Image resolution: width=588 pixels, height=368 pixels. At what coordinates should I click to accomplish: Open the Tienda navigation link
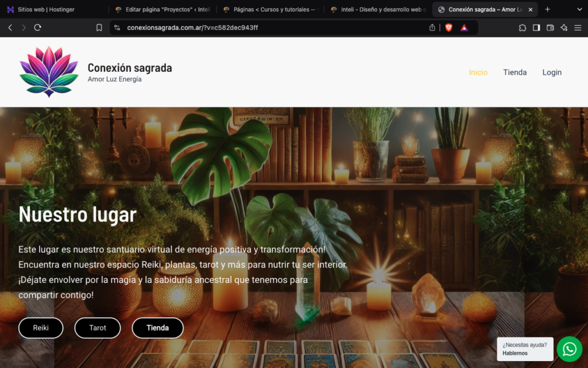click(515, 72)
